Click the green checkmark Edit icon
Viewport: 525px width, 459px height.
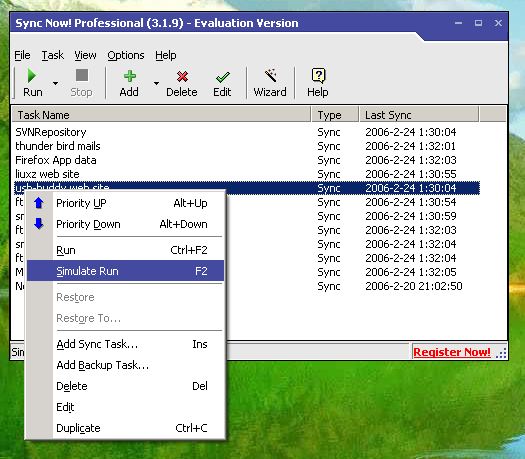[223, 77]
